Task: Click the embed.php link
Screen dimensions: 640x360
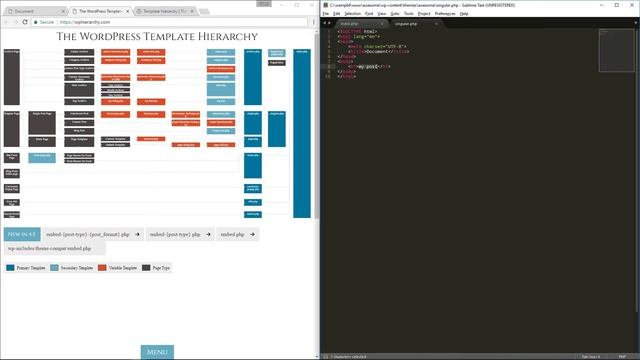Action: (x=238, y=234)
